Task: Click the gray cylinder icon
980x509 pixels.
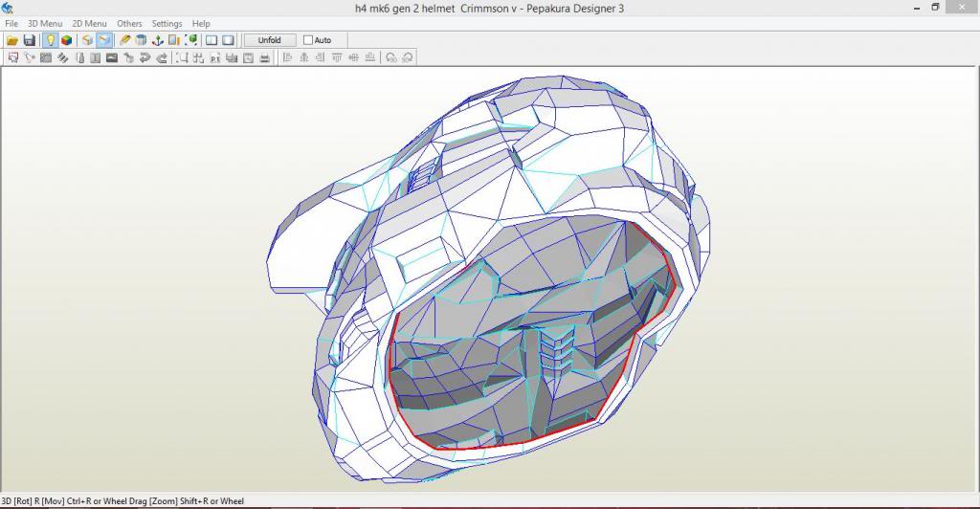Action: (142, 40)
